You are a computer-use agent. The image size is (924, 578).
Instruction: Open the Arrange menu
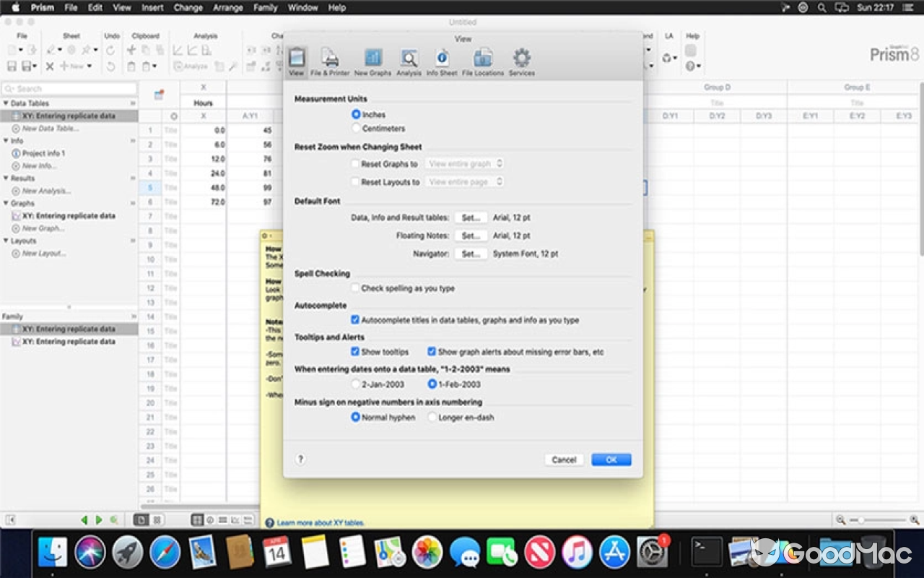coord(227,7)
